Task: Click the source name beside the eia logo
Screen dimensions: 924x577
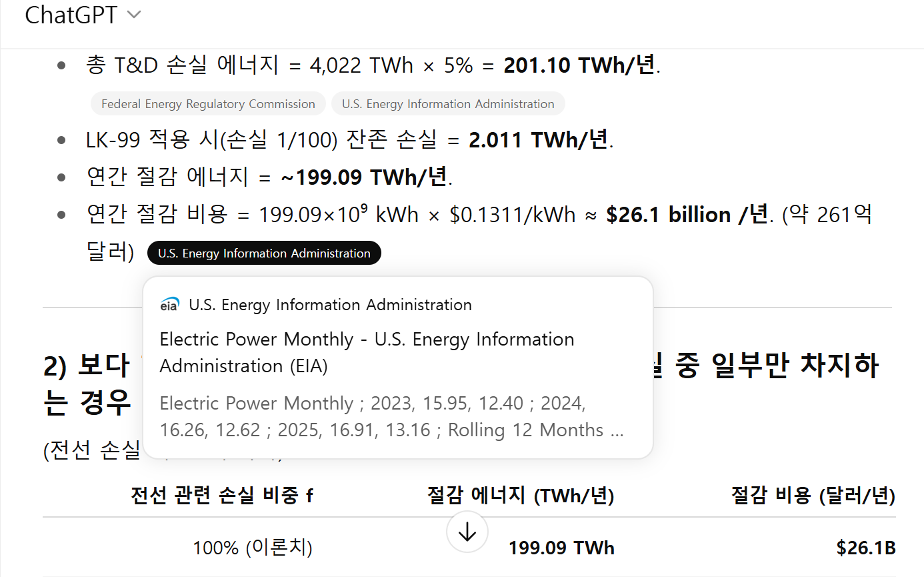Action: click(x=330, y=305)
